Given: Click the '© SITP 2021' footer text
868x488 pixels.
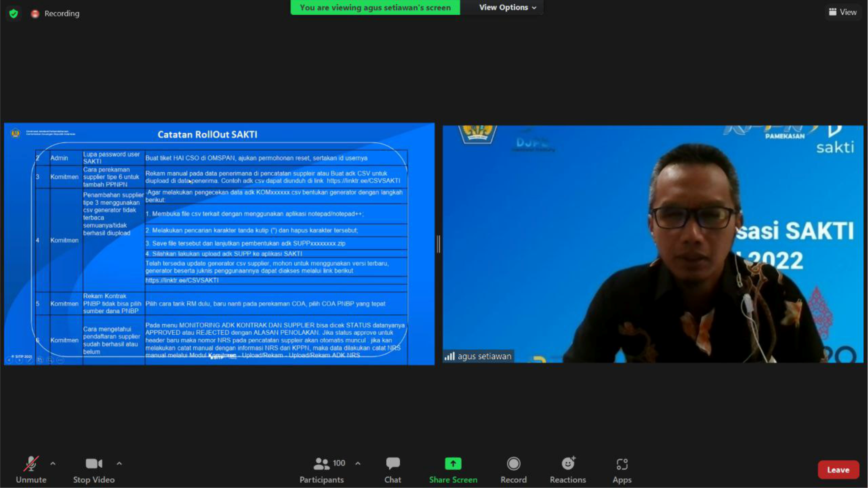Looking at the screenshot, I should (21, 356).
